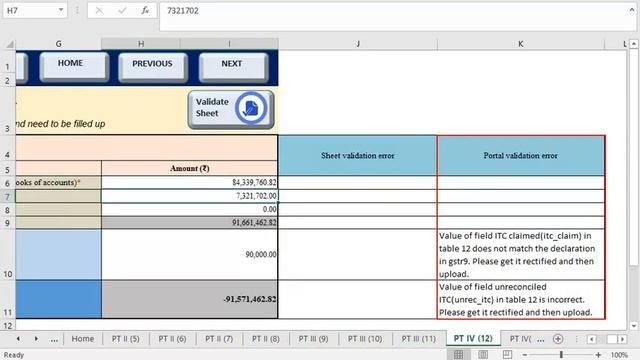Zoom in with plus icon

click(598, 355)
